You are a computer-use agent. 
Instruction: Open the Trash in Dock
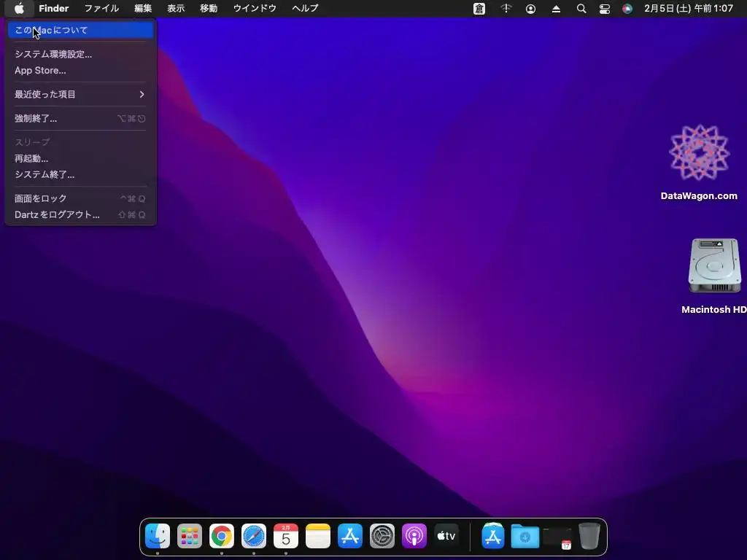pos(589,537)
